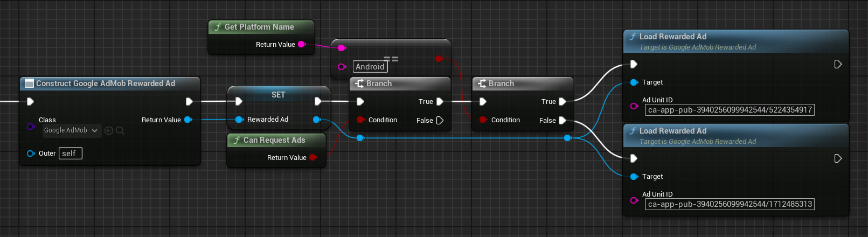Click the Ad Unit ID field ending in 1712485313
This screenshot has width=868, height=237.
pos(730,204)
